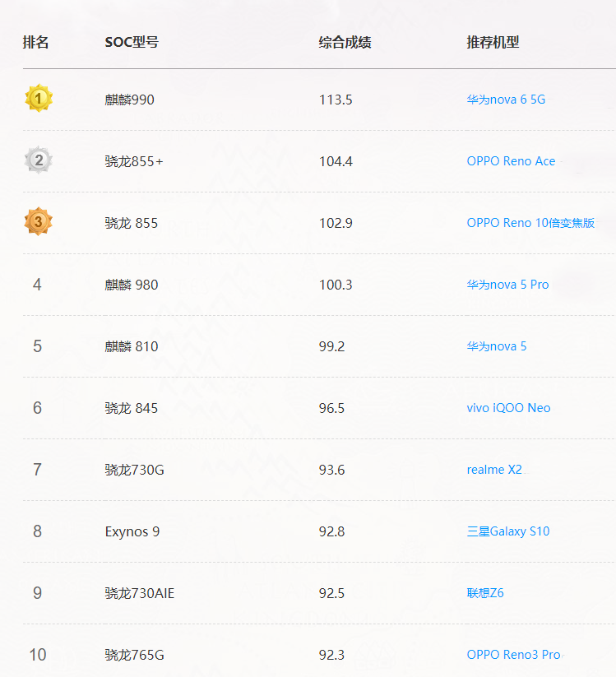Select the 麒麟 810 SOC name
This screenshot has width=616, height=677.
[132, 346]
